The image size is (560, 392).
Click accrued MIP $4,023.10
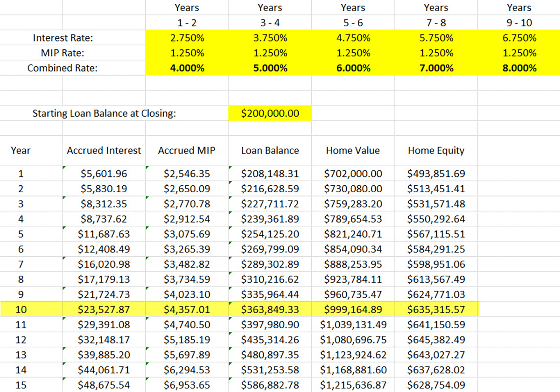pos(187,294)
